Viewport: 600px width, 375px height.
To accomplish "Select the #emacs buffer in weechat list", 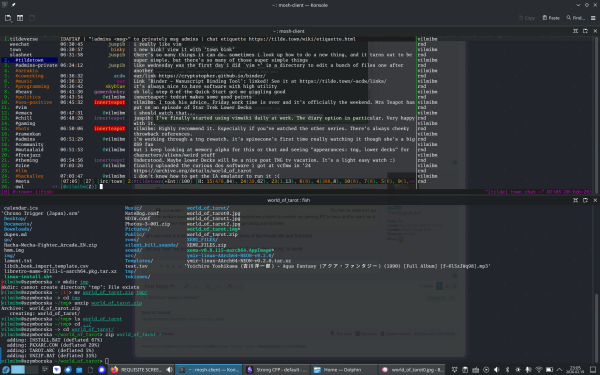I will (24, 113).
